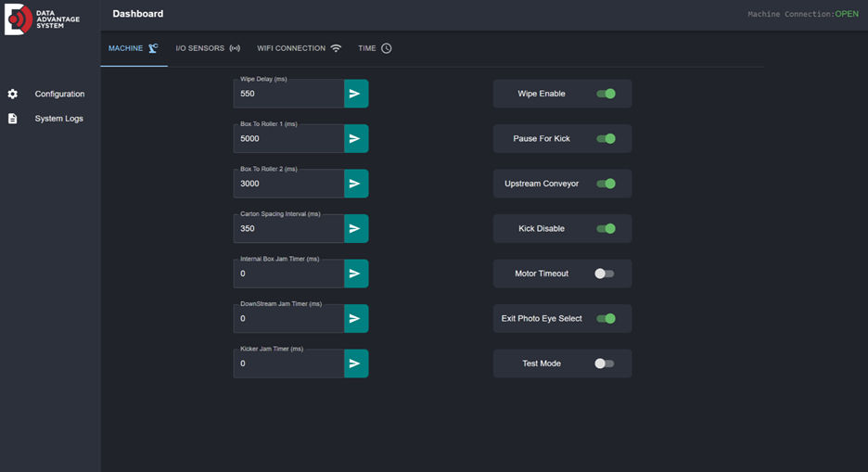
Task: Toggle the Upstream Conveyor switch
Action: coord(606,184)
